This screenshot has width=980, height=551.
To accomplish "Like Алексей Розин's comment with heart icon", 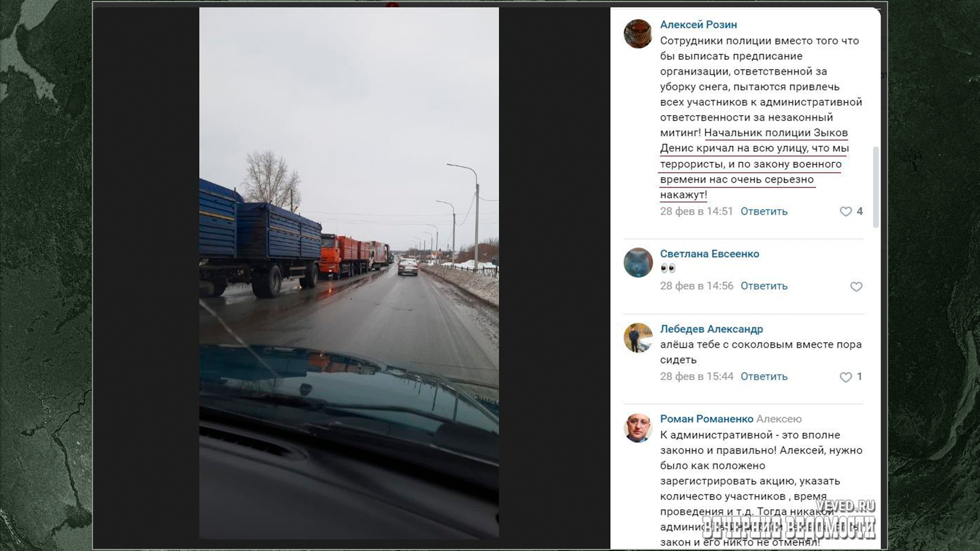I will tap(846, 211).
